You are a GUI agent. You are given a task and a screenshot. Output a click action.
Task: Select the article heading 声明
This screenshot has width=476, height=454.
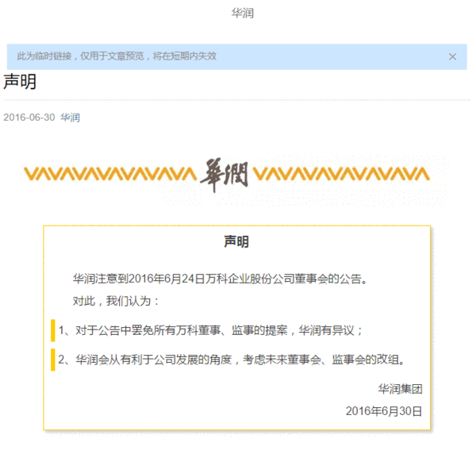point(20,82)
